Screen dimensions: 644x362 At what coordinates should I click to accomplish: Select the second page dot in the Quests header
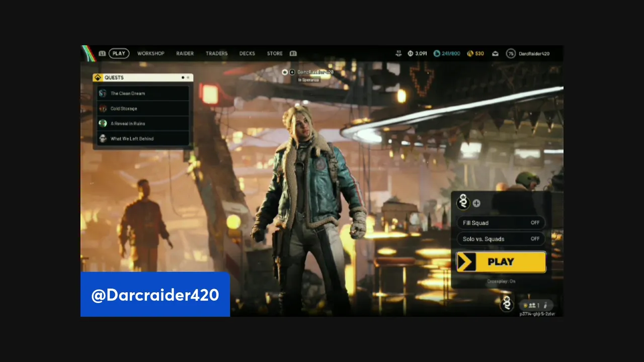(188, 77)
